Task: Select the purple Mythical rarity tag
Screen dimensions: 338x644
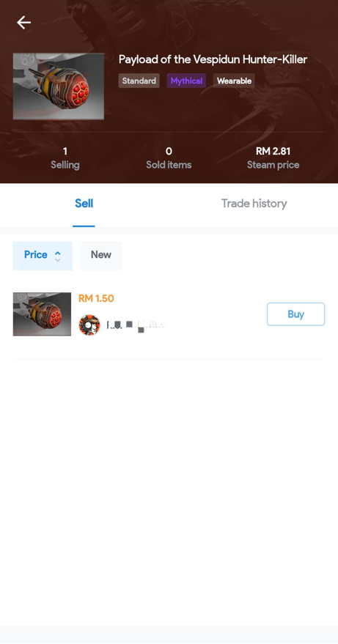Action: (x=186, y=81)
